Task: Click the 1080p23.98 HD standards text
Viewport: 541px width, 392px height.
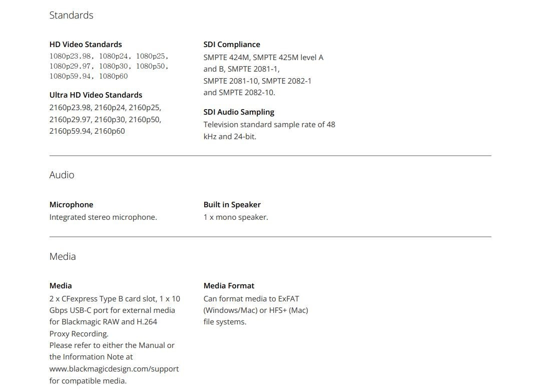Action: pyautogui.click(x=70, y=56)
